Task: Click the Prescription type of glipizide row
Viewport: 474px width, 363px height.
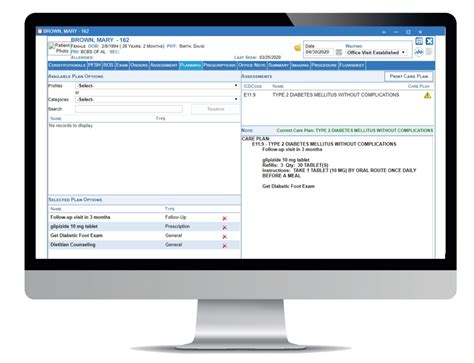Action: tap(177, 226)
